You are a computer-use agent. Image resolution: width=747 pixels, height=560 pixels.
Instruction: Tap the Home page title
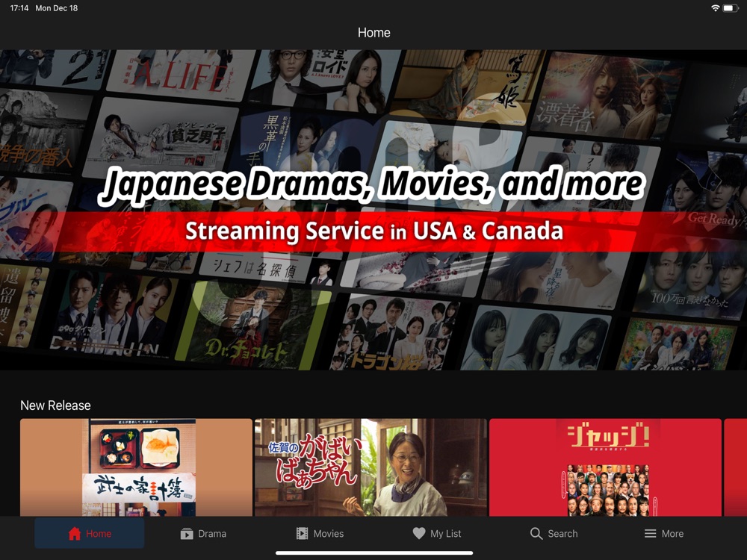pyautogui.click(x=374, y=32)
